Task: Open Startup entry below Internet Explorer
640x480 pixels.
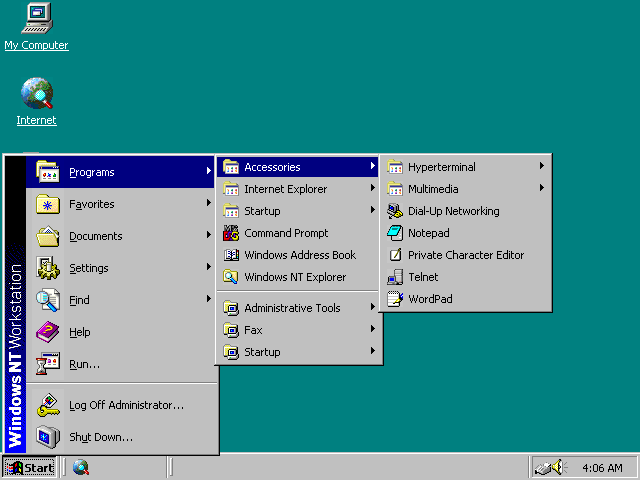Action: pos(297,211)
